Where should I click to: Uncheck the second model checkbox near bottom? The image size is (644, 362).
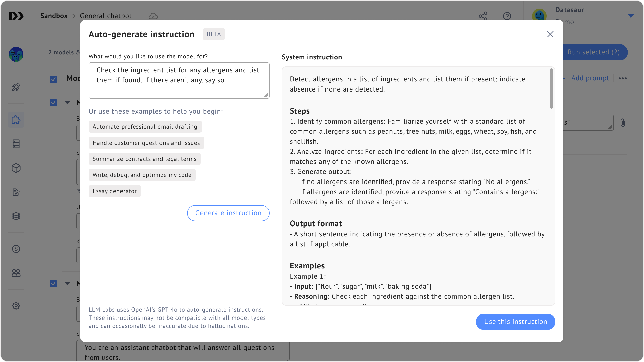[53, 284]
